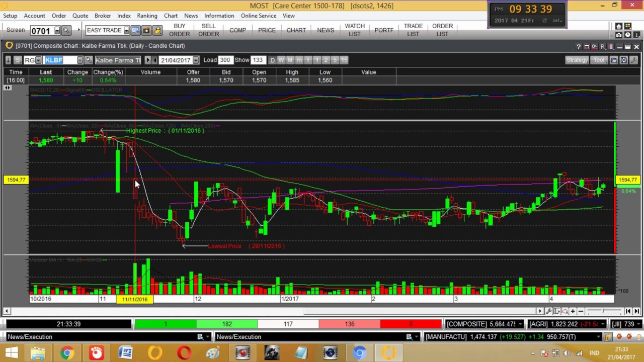The width and height of the screenshot is (644, 362).
Task: Open the Information menu
Action: (x=219, y=16)
